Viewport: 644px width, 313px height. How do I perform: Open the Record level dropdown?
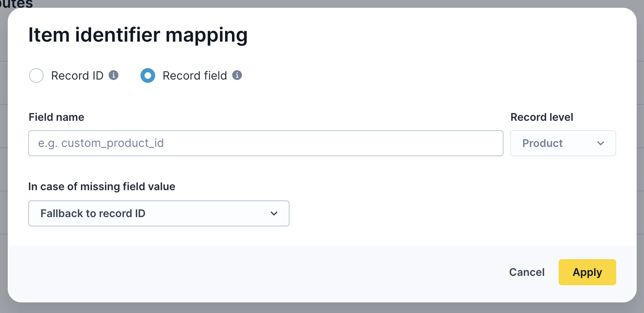coord(563,143)
